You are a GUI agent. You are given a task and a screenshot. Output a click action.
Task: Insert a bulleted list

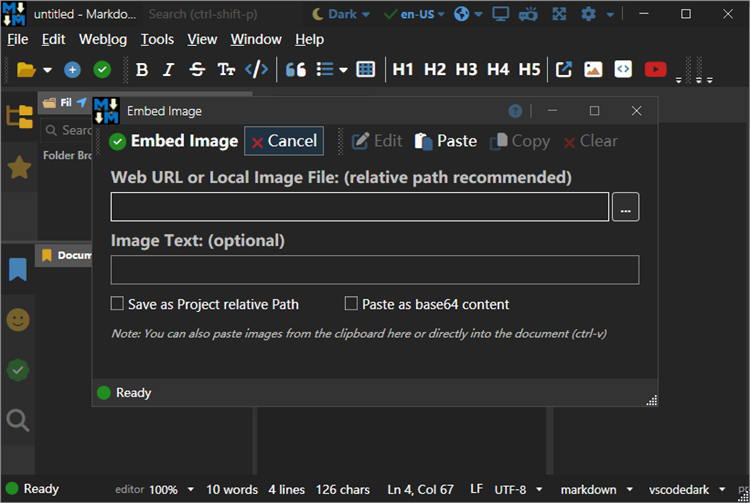point(325,70)
